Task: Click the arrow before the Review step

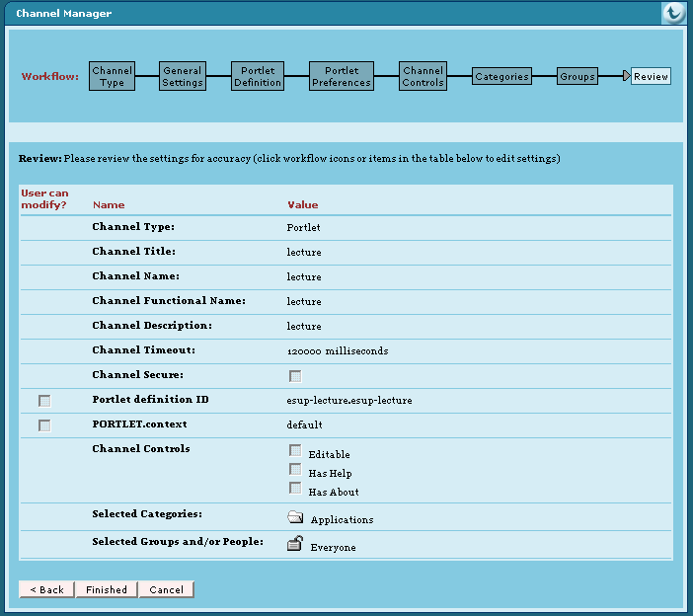Action: (x=626, y=76)
